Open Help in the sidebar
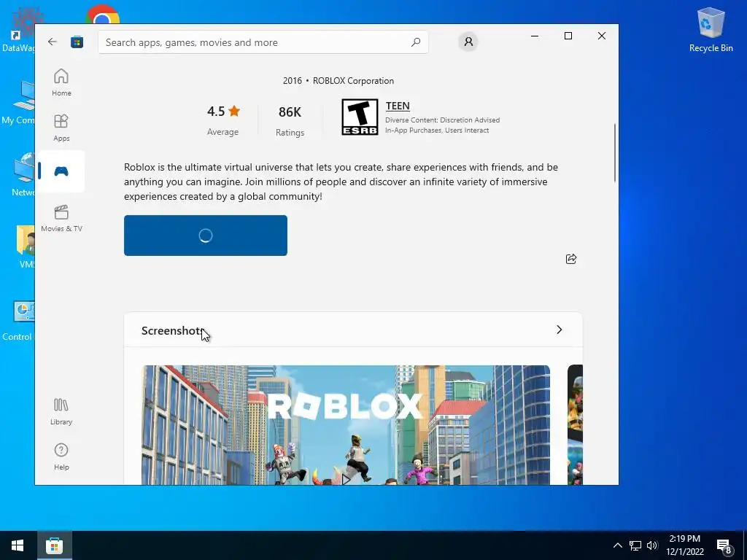 tap(61, 457)
